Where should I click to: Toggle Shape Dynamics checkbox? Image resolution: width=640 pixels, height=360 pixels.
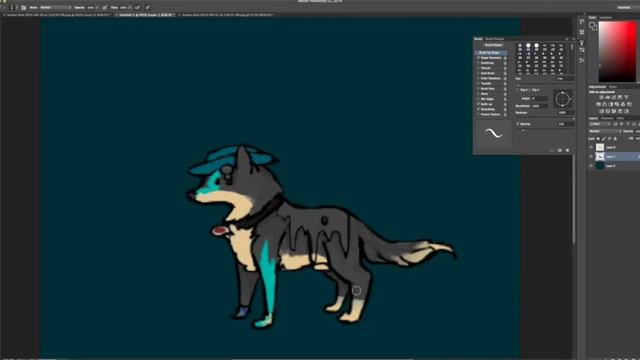(x=478, y=58)
